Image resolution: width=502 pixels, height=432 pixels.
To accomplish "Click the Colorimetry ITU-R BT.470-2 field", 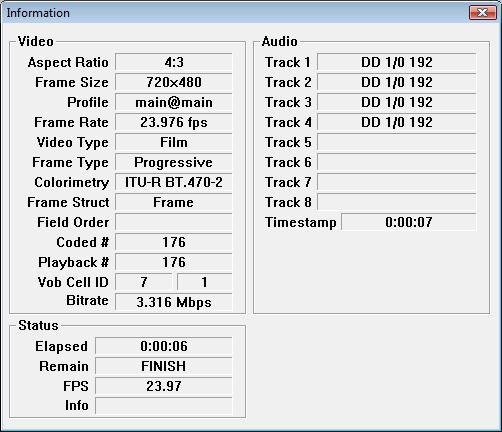I will (x=174, y=182).
